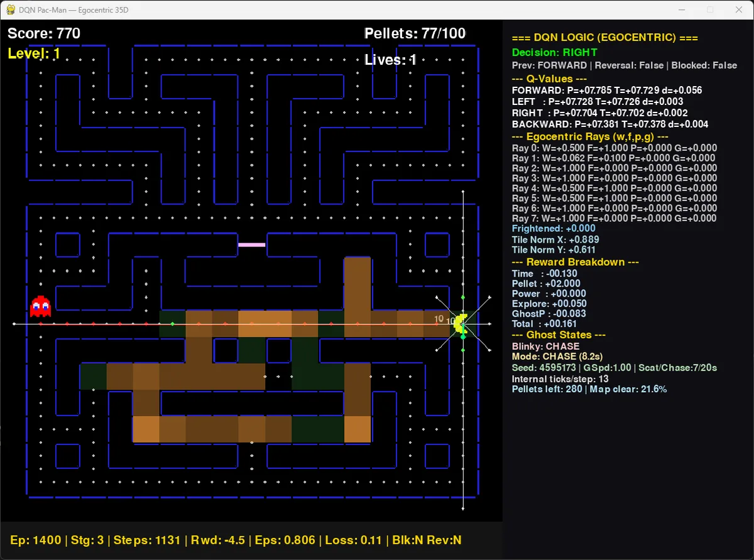754x560 pixels.
Task: Click the yellow Pac-Man sprite
Action: tap(462, 323)
